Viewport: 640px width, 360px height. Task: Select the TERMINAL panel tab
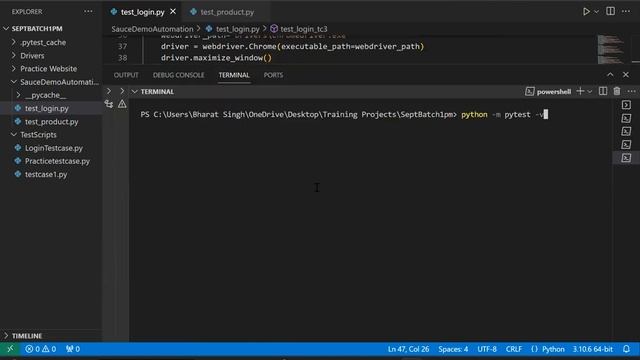234,75
